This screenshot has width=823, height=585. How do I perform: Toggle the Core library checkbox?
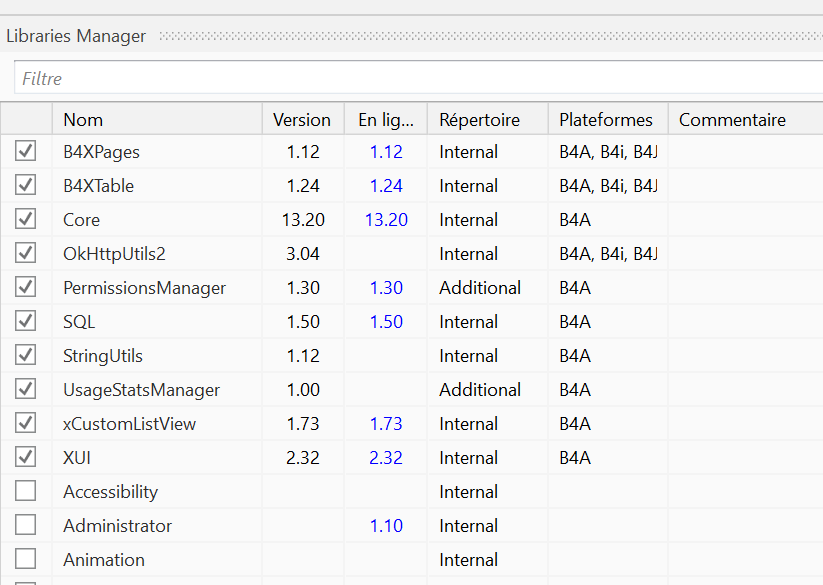tap(25, 219)
